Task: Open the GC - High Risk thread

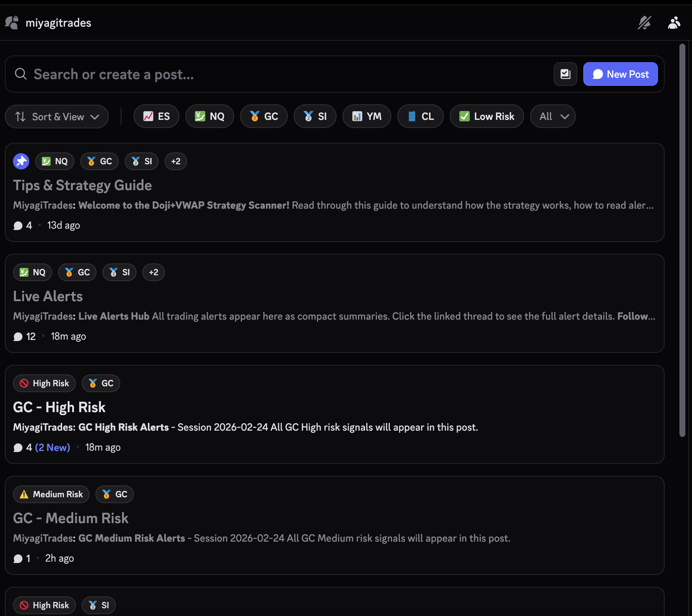Action: (59, 407)
